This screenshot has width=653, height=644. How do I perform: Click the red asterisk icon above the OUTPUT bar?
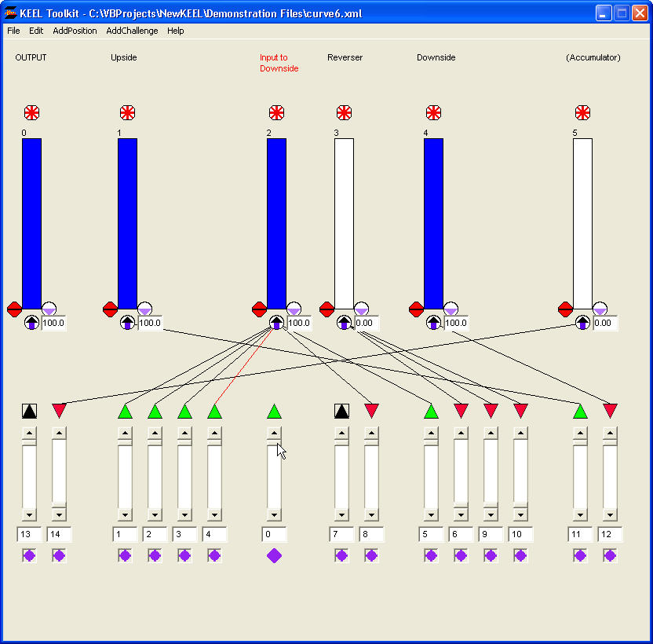(31, 112)
